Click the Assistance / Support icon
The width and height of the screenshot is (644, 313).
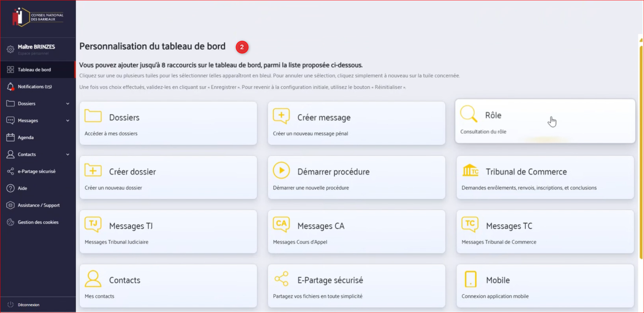[10, 205]
